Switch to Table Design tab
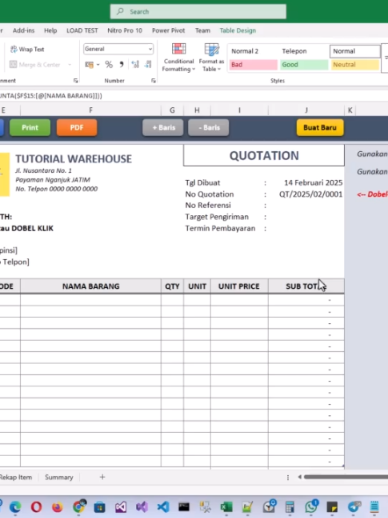 [x=238, y=31]
